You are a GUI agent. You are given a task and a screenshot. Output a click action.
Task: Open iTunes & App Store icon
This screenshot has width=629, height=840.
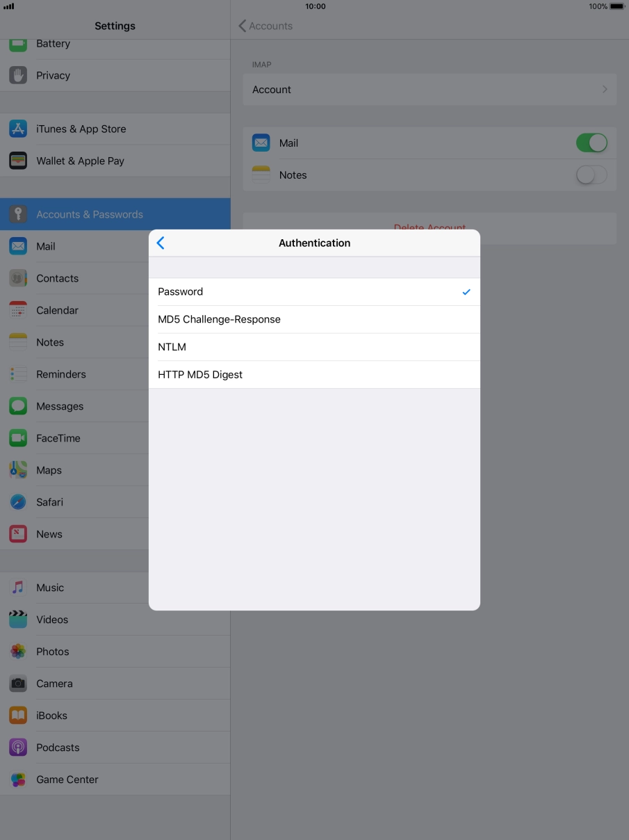click(x=18, y=129)
